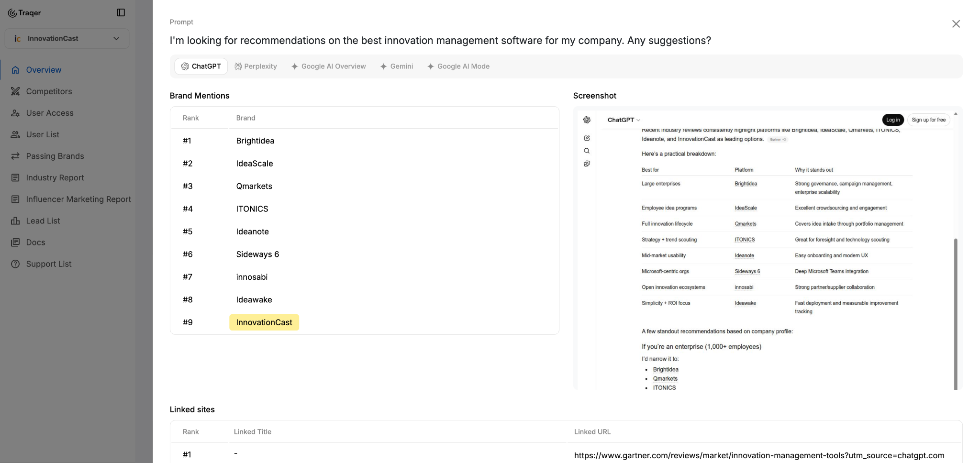The height and width of the screenshot is (463, 980).
Task: Select the Google AI Mode tab
Action: pyautogui.click(x=458, y=66)
